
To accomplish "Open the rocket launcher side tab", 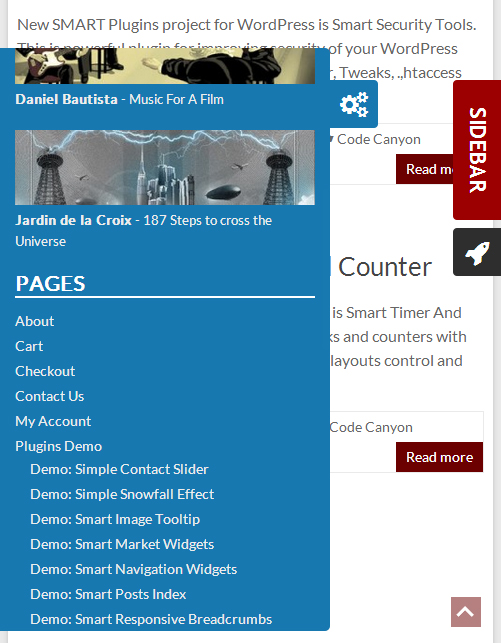I will (477, 252).
